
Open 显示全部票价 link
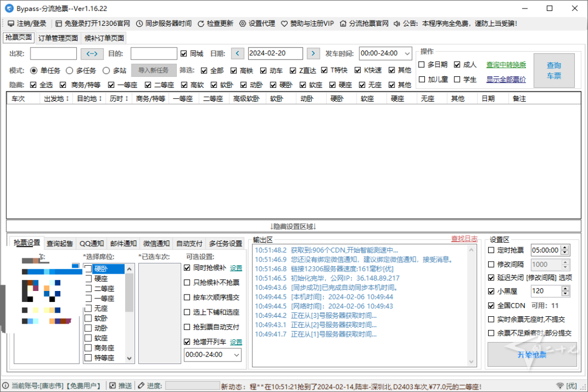[x=506, y=79]
